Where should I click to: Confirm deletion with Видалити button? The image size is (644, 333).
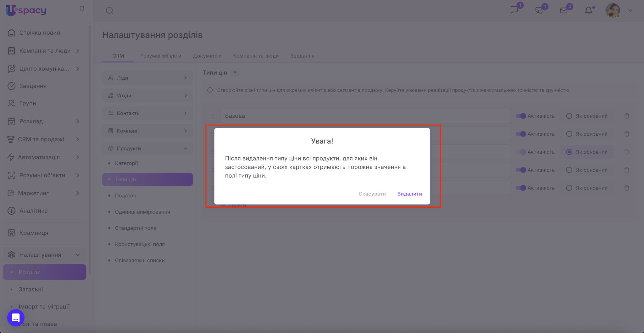(409, 194)
